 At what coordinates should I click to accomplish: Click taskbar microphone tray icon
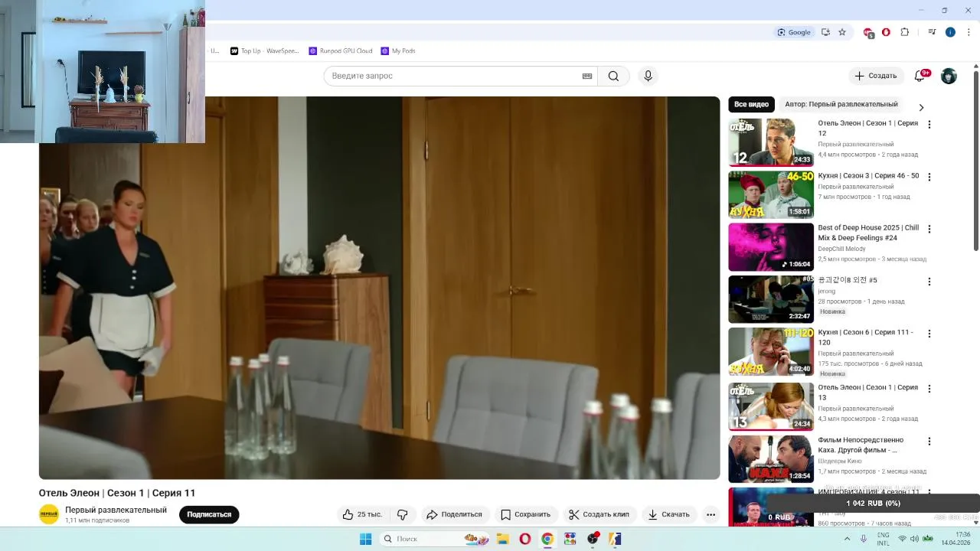(864, 539)
